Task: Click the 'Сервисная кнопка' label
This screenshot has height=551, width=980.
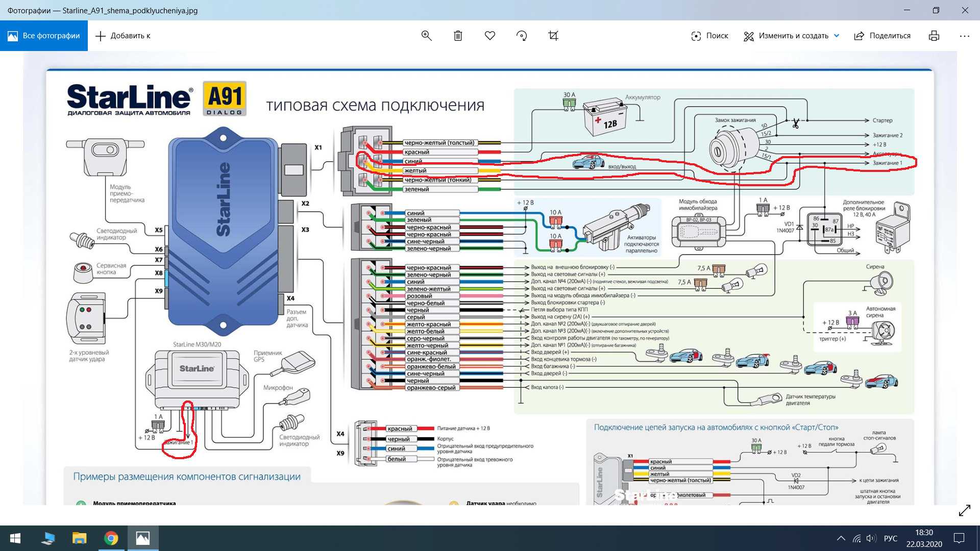Action: tap(111, 269)
